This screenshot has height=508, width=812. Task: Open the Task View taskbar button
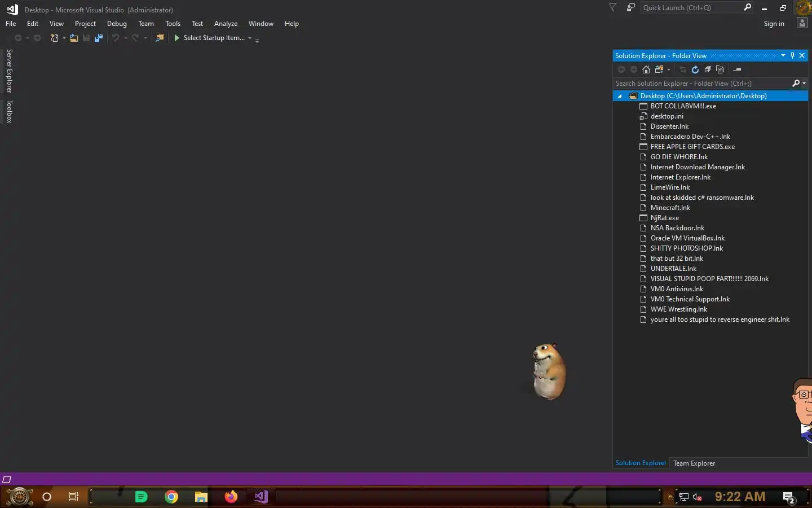[73, 497]
